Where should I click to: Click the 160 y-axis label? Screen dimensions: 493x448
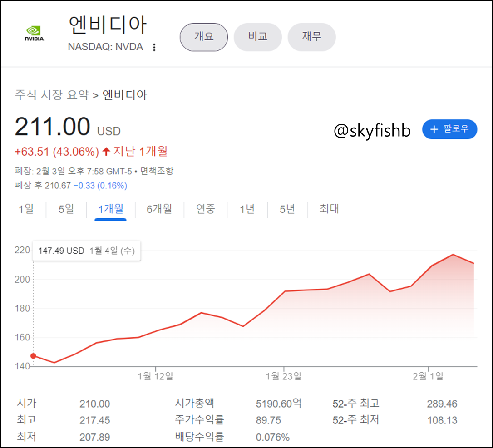(x=22, y=338)
